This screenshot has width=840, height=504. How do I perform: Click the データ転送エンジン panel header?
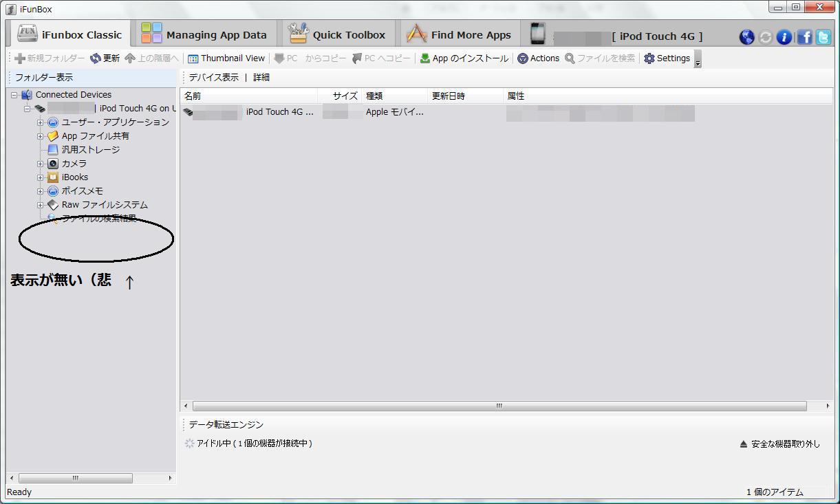click(226, 425)
